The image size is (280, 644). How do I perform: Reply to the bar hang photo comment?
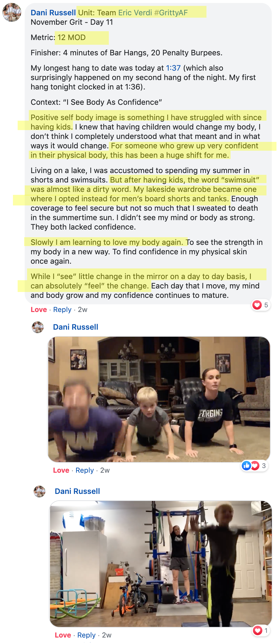(86, 635)
